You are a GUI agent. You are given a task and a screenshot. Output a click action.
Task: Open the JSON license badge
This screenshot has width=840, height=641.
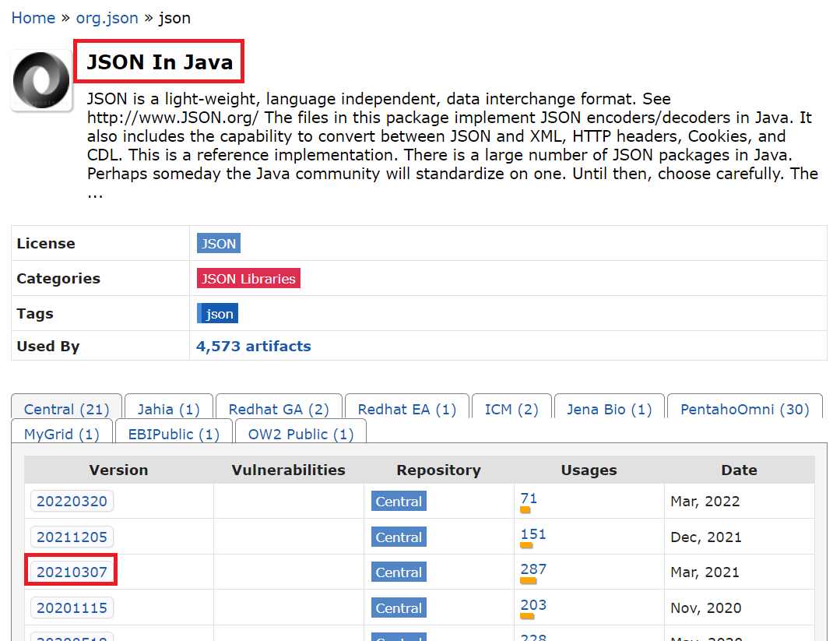(219, 243)
